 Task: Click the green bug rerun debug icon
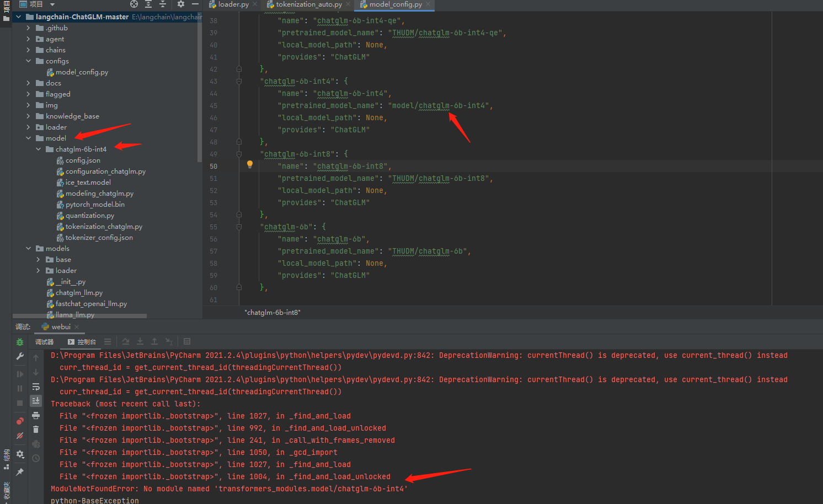[20, 342]
